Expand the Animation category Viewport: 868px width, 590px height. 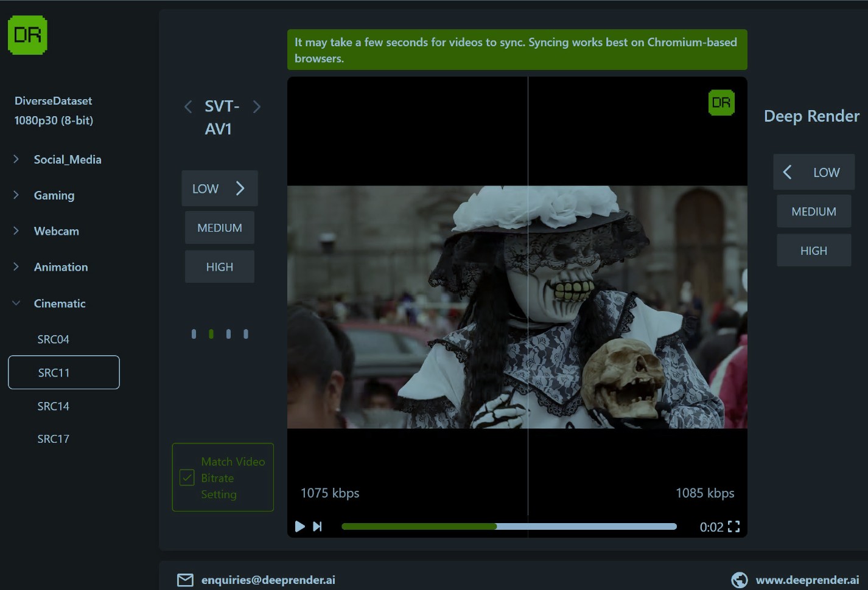coord(51,267)
